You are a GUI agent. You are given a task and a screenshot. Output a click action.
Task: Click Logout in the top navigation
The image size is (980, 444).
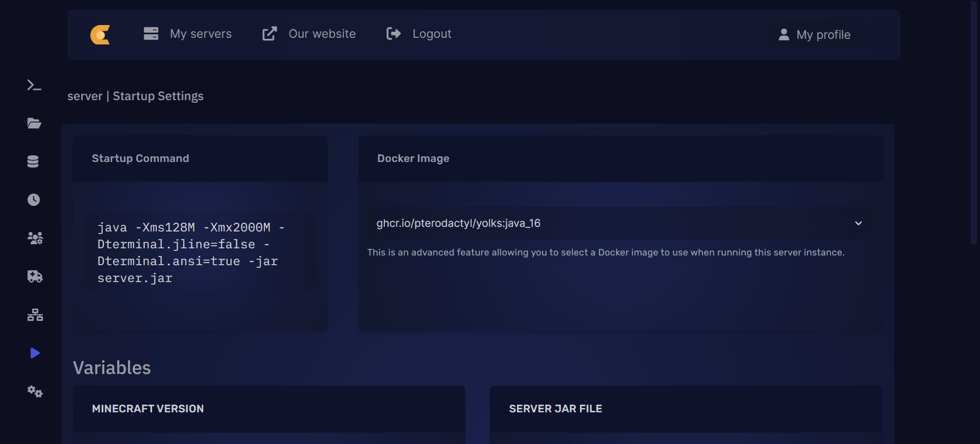419,34
